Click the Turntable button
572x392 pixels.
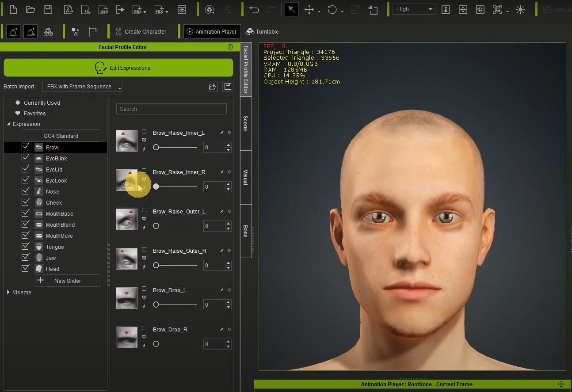pos(262,32)
